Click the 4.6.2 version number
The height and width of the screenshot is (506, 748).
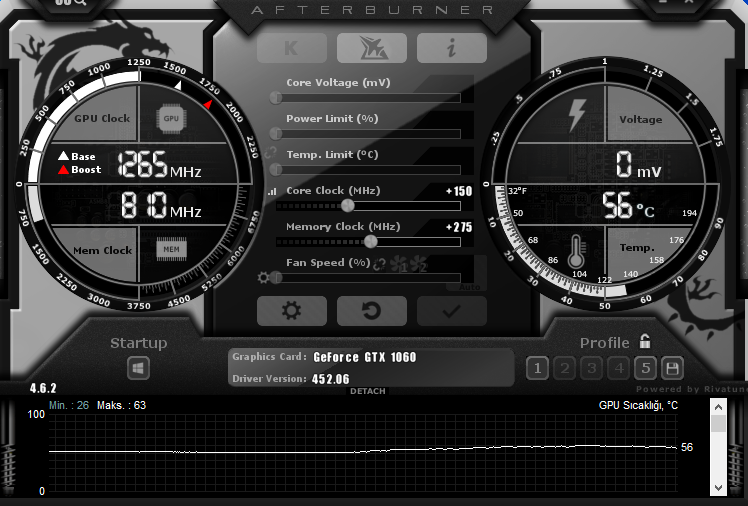pos(43,388)
